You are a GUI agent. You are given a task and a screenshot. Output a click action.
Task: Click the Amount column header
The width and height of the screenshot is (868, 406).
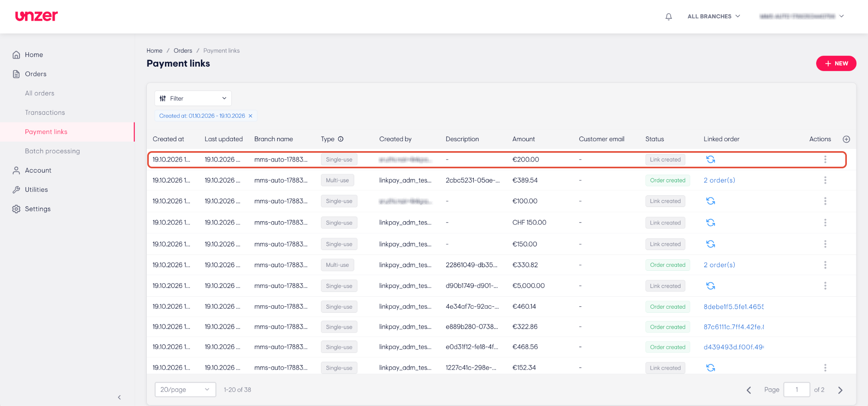[523, 139]
